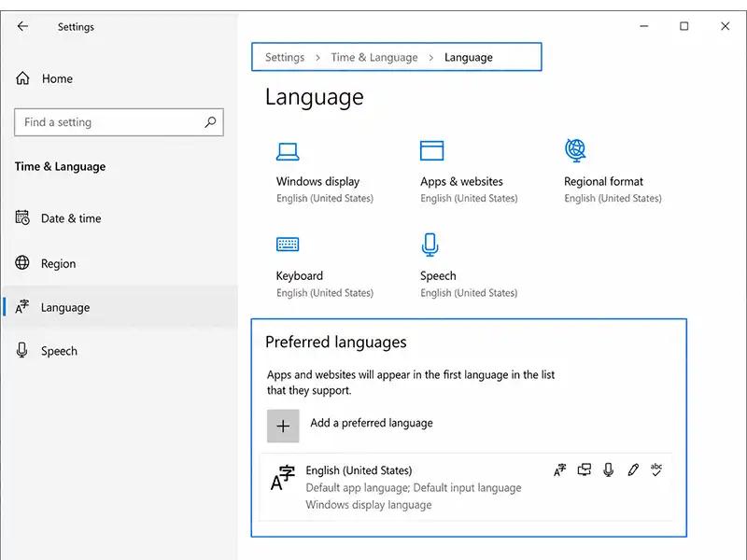This screenshot has width=747, height=560.
Task: Click Add a preferred language text
Action: point(371,423)
